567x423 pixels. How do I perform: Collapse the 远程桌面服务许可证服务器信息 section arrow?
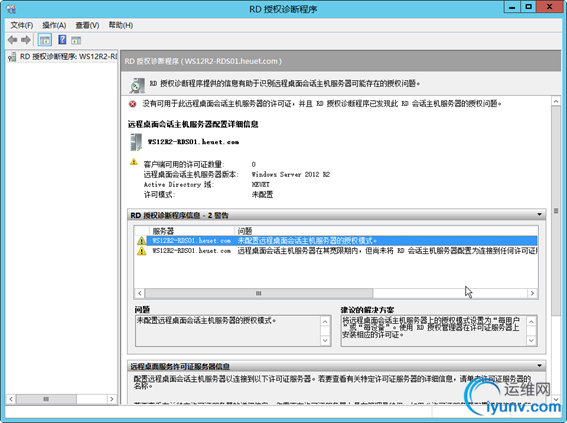tap(540, 366)
